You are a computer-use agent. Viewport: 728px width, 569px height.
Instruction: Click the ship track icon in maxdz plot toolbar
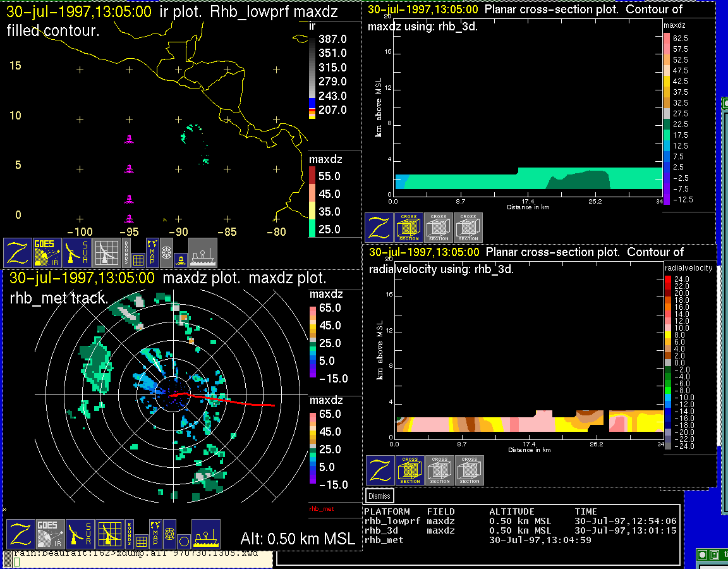(205, 535)
